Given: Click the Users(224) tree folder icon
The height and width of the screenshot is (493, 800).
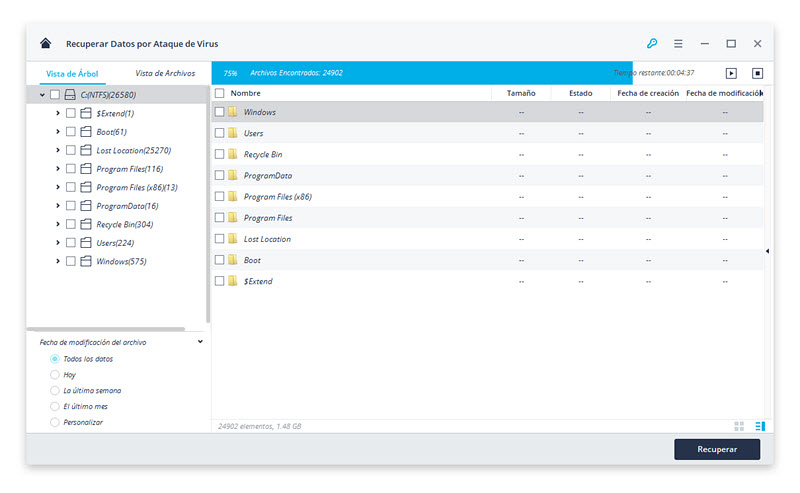Looking at the screenshot, I should [86, 242].
